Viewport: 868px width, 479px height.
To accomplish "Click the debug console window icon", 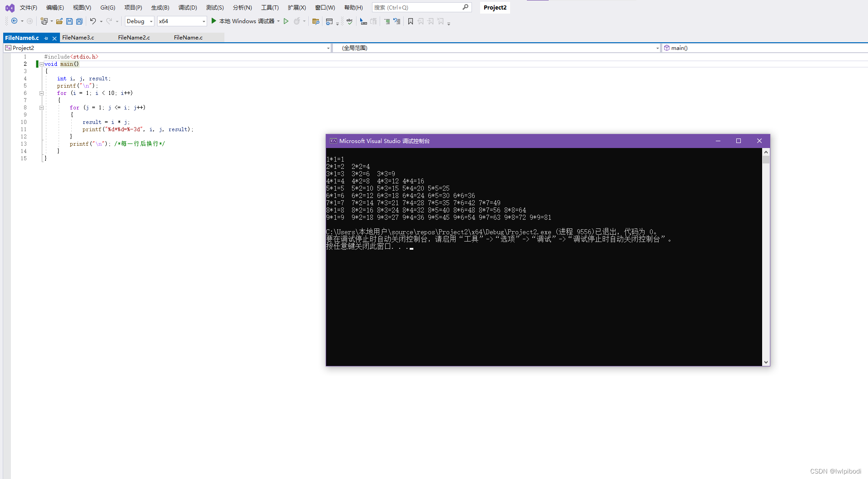I will 333,141.
